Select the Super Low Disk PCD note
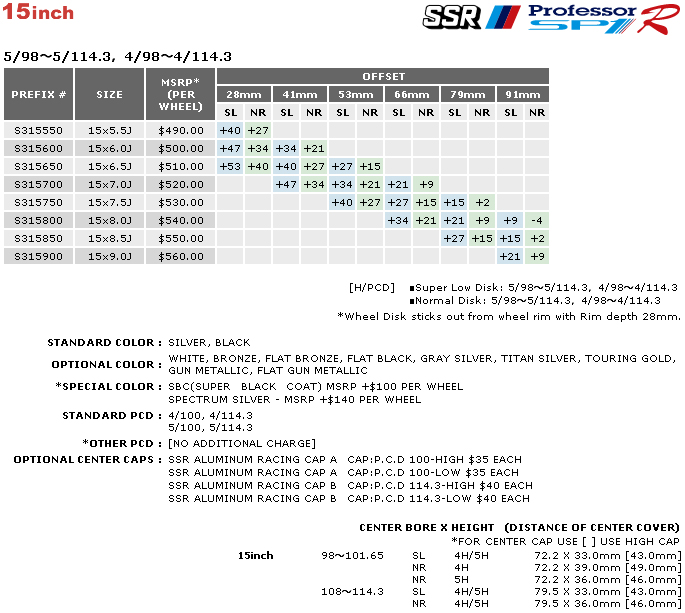 pos(543,287)
